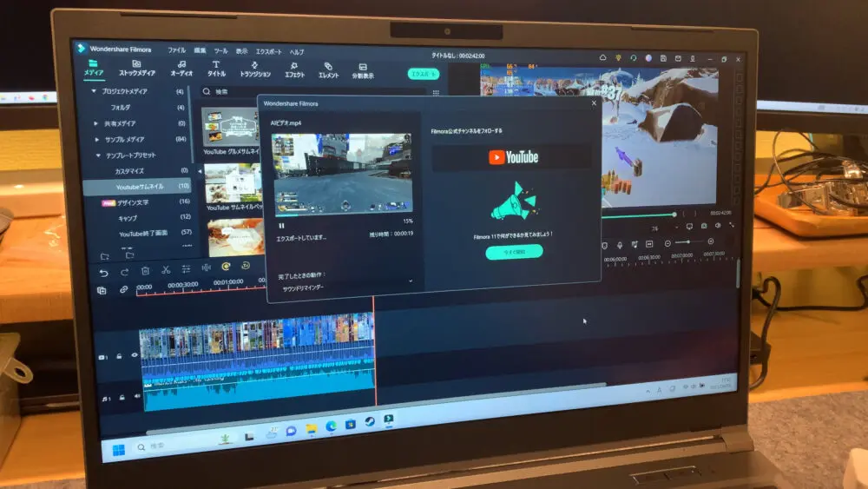Open the Transitions (トランジション) tab
Screen dimensions: 868x489
click(255, 69)
